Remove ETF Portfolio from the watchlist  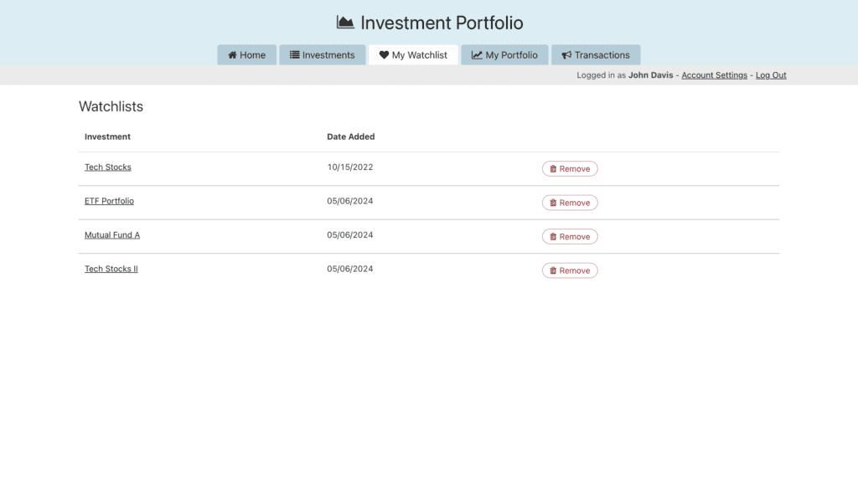point(570,203)
